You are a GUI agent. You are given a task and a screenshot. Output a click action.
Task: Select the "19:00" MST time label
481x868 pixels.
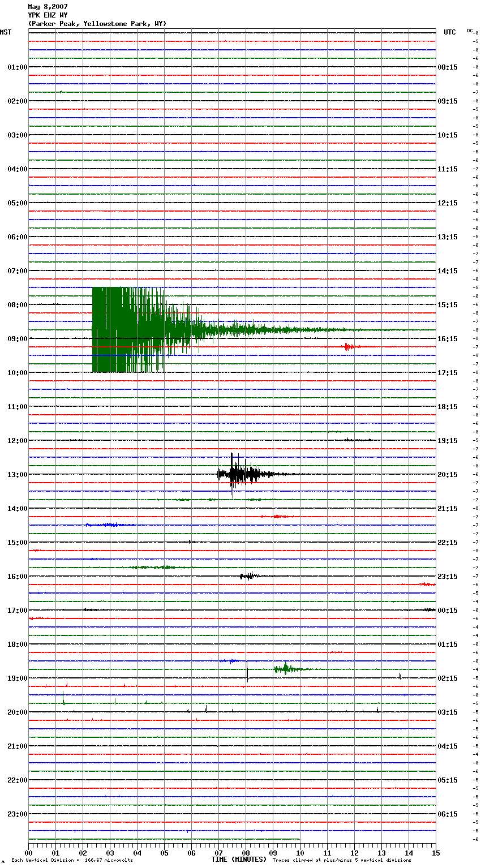click(17, 678)
